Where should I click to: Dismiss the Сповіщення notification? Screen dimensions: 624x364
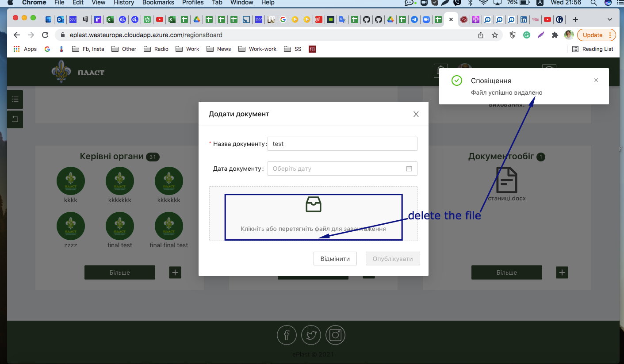point(596,80)
